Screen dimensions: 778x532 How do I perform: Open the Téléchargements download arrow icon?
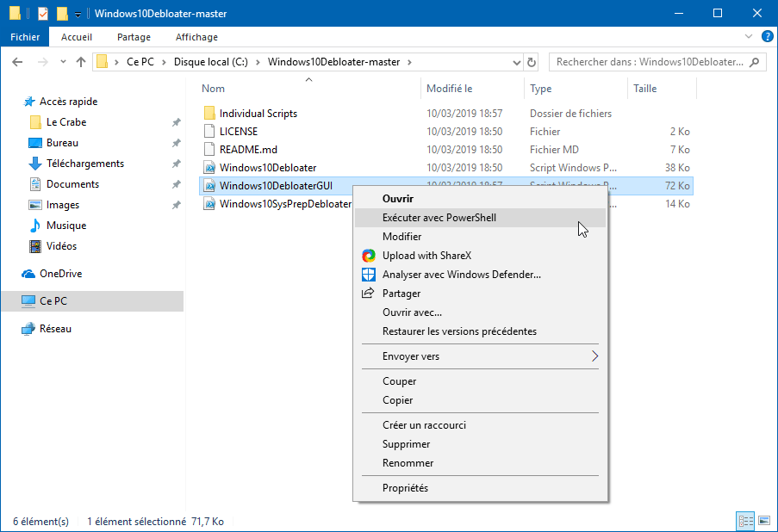pyautogui.click(x=34, y=163)
